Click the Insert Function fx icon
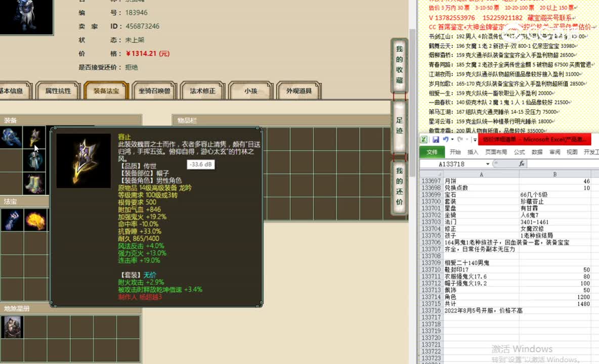This screenshot has width=599, height=364. 522,164
